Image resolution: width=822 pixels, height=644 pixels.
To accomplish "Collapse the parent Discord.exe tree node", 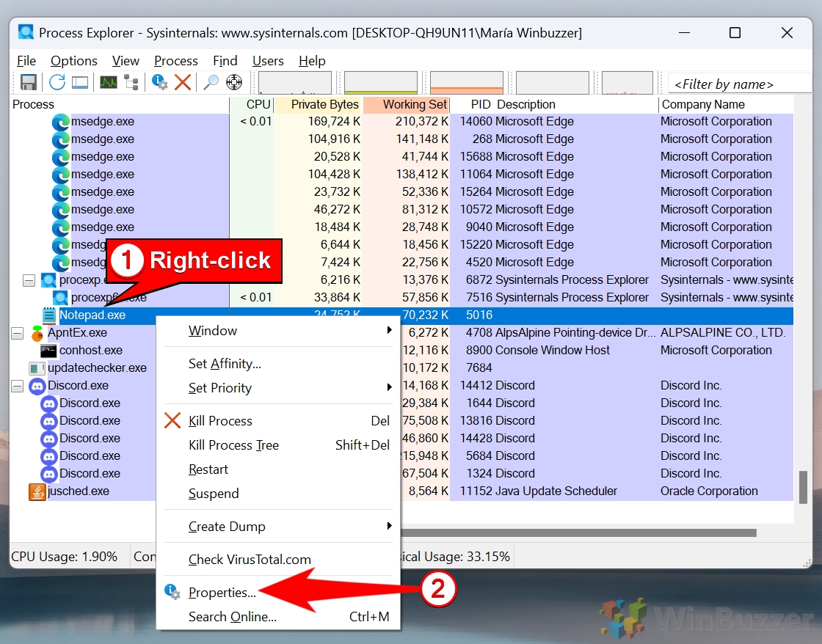I will point(17,386).
